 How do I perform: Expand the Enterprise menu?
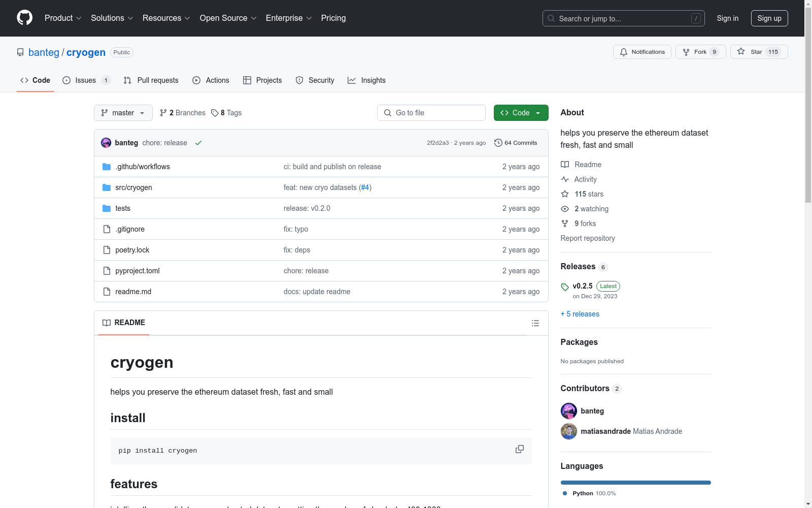point(289,18)
